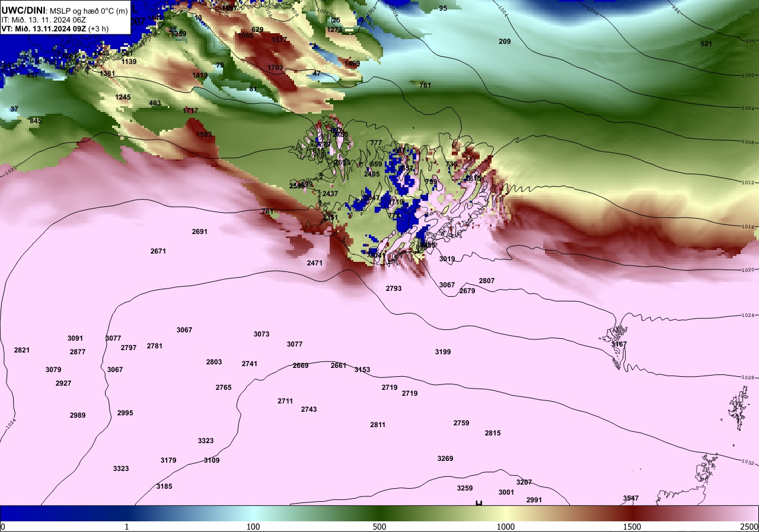
Task: Click the map value '1703'
Action: click(275, 68)
